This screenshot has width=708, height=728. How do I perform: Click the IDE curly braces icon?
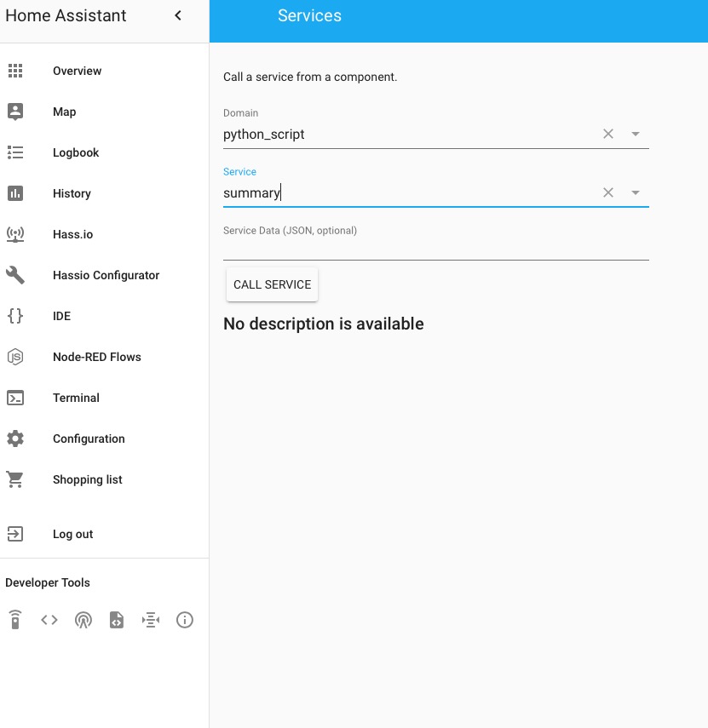pos(15,316)
